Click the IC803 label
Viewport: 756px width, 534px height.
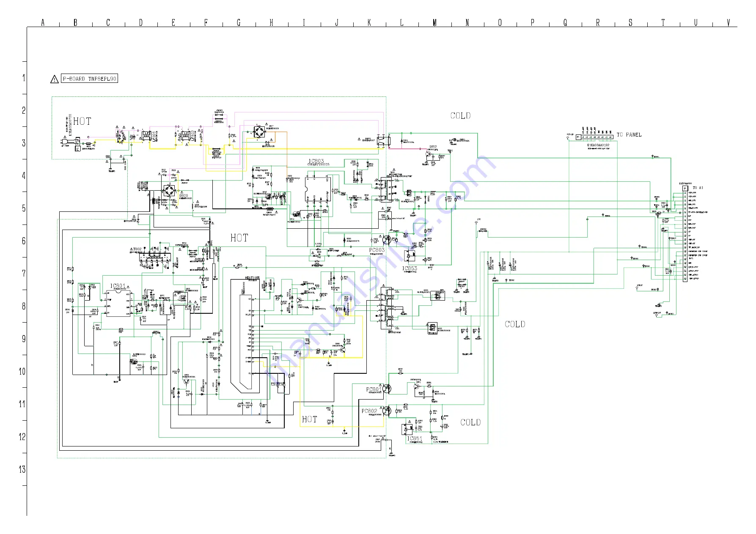316,161
